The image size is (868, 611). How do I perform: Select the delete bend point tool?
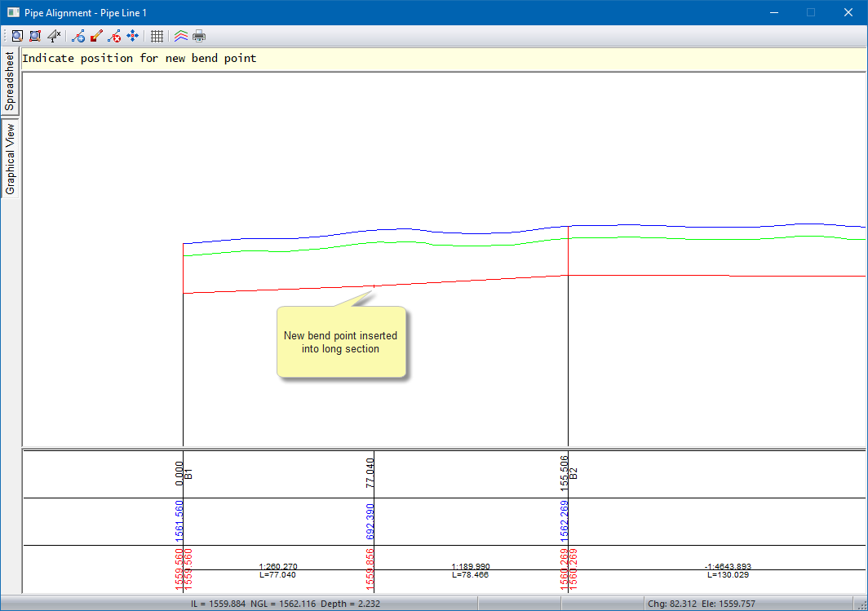point(114,36)
